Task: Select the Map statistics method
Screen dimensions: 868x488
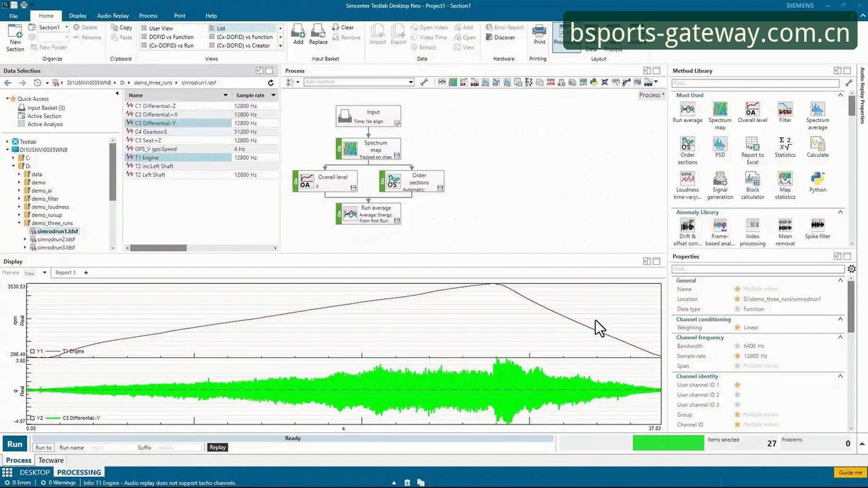Action: [x=785, y=178]
